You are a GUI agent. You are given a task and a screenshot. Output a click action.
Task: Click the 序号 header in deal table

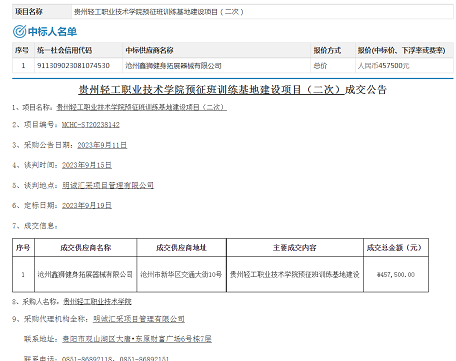(23, 247)
